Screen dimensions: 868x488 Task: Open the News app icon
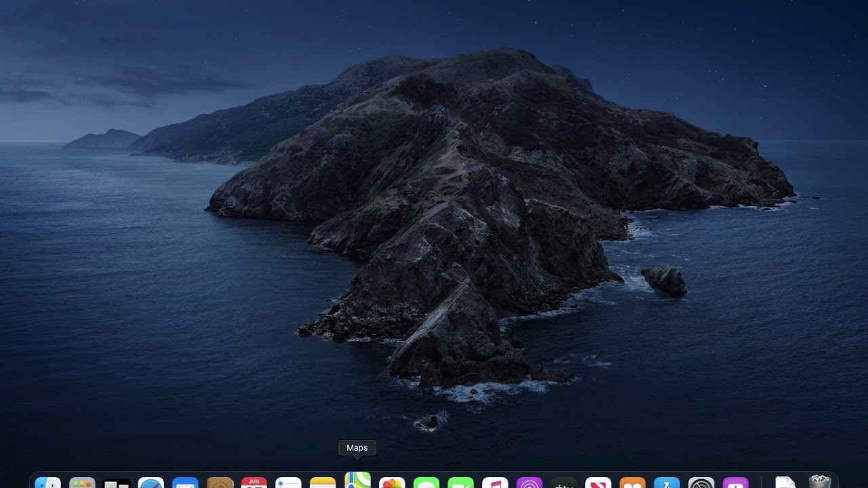598,483
